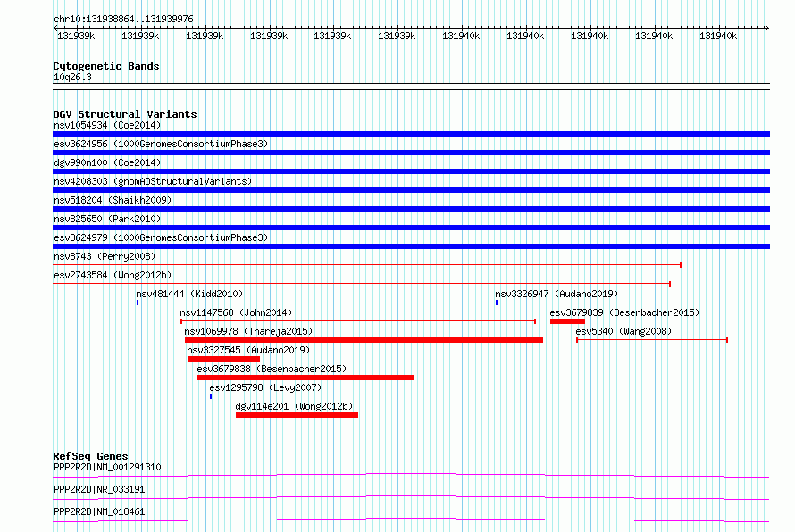Click esv5340 (Wang2008) label
795x532 pixels.
(623, 331)
